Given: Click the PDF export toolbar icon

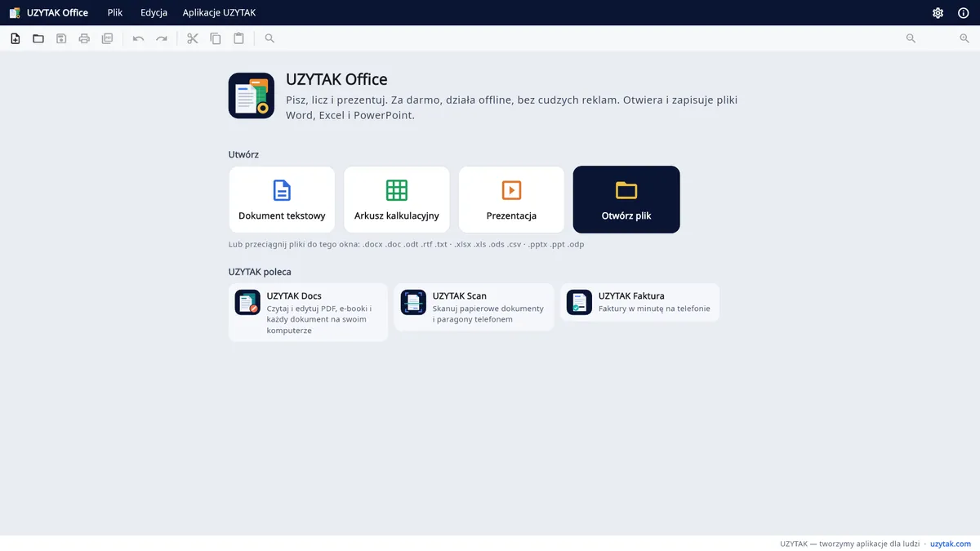Looking at the screenshot, I should coord(107,38).
